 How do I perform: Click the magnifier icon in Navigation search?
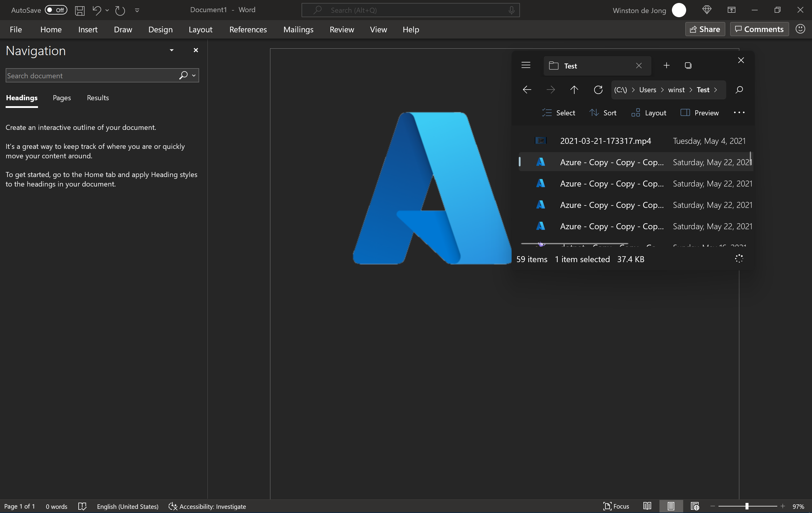(x=183, y=75)
